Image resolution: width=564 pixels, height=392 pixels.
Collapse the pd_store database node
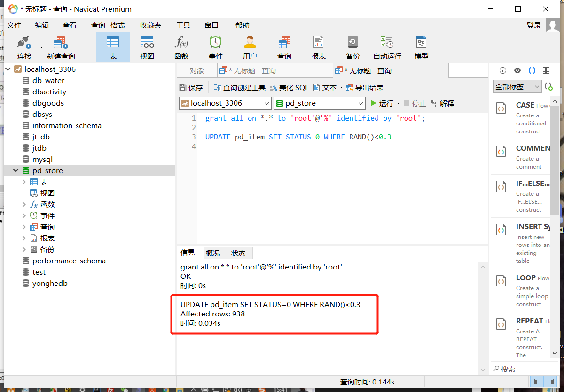point(16,171)
